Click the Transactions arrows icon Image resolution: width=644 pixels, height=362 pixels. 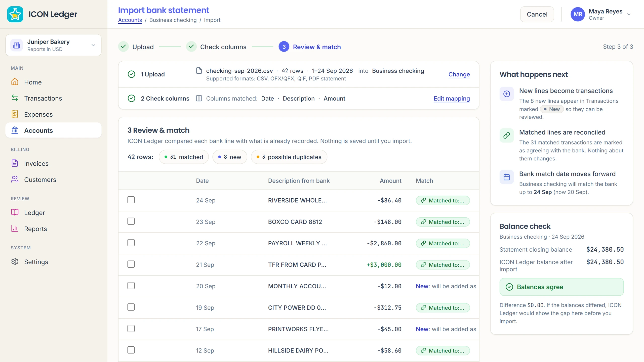click(15, 98)
